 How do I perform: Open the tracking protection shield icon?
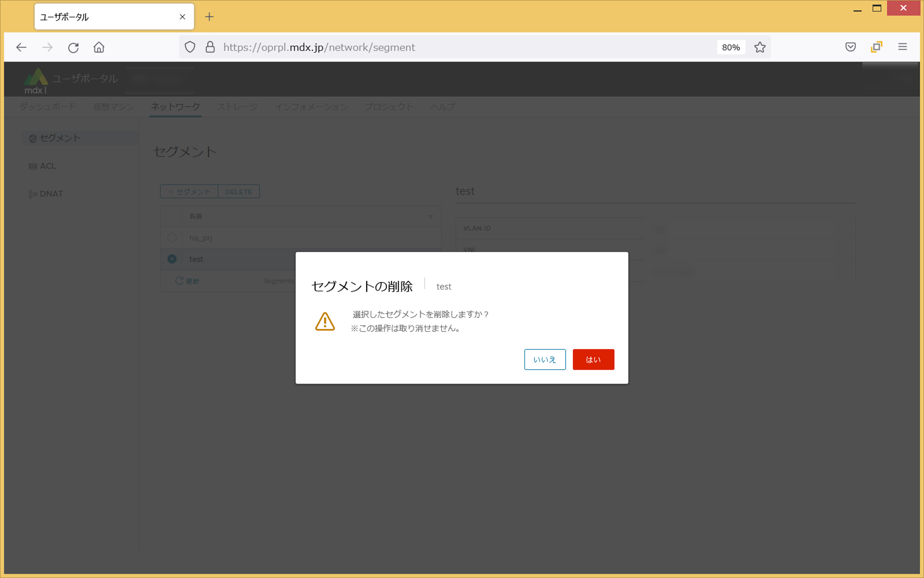tap(190, 47)
